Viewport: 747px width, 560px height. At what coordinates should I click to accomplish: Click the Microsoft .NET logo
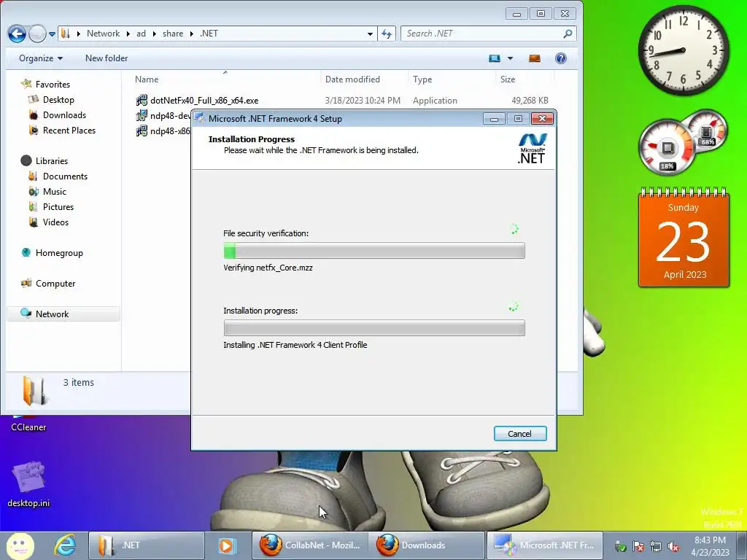tap(531, 149)
